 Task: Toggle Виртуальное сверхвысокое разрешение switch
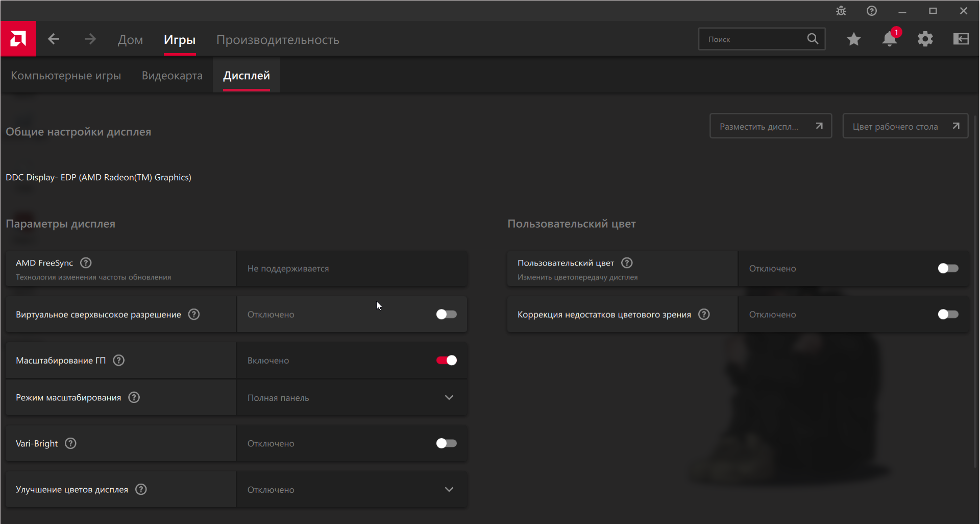point(447,314)
